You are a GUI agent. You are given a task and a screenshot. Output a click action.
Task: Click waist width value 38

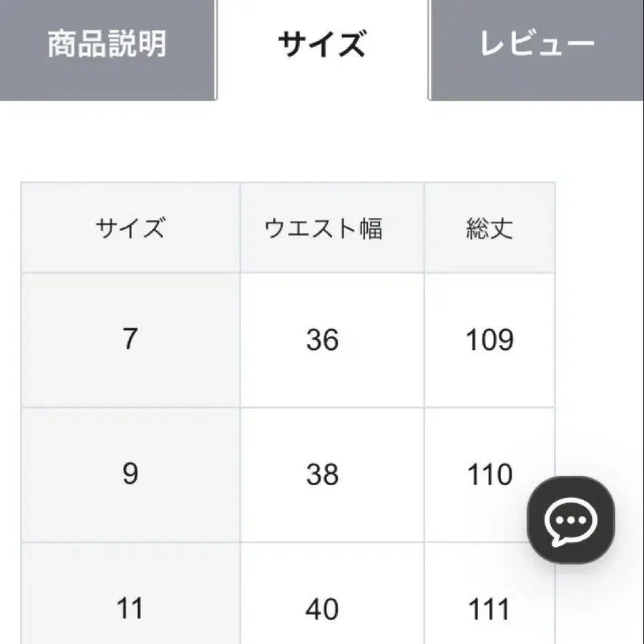(322, 475)
